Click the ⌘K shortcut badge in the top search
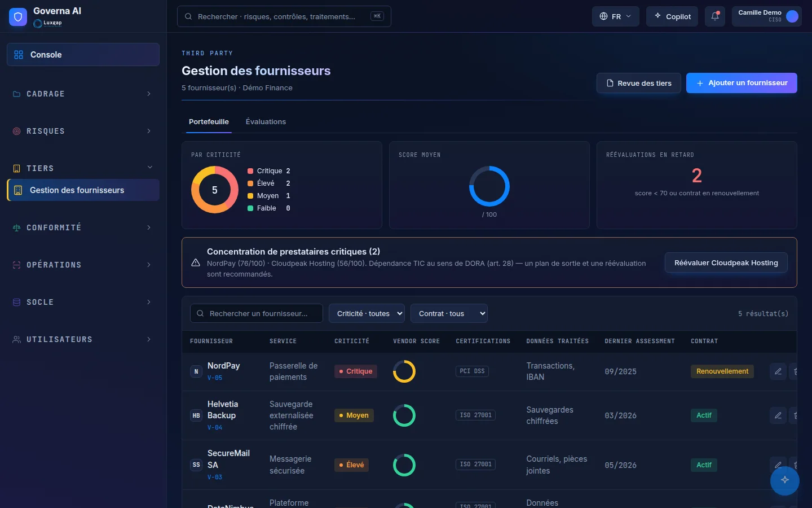Image resolution: width=812 pixels, height=508 pixels. click(x=377, y=16)
